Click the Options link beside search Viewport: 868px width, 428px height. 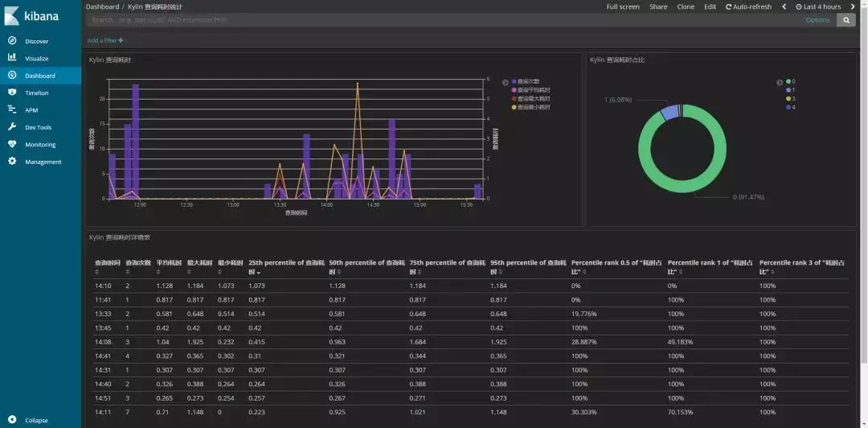coord(817,20)
